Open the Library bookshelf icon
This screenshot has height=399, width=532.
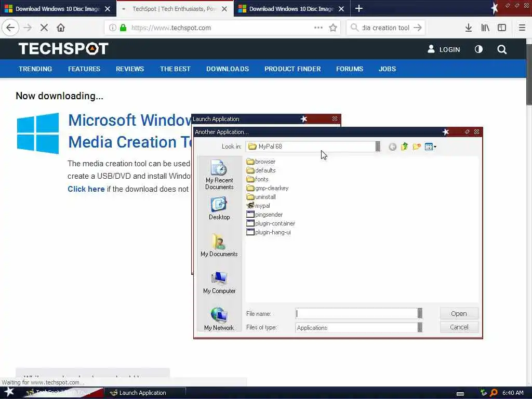[485, 28]
